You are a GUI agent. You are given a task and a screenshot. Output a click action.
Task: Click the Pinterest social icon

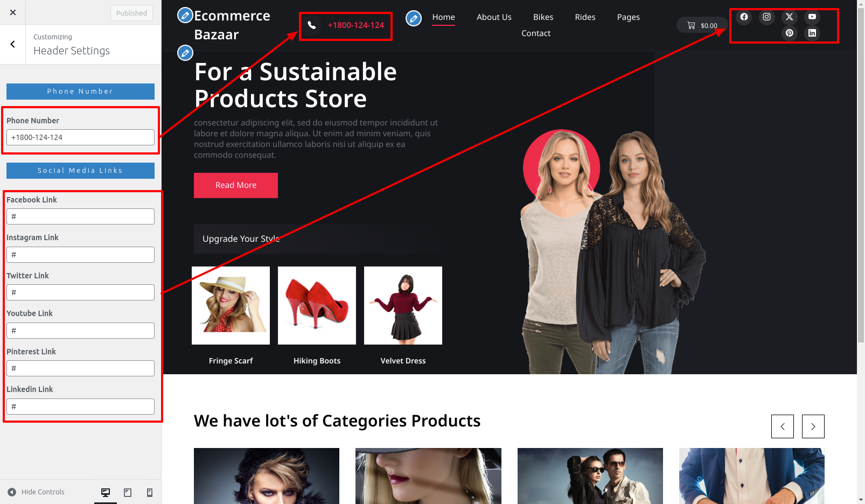coord(790,33)
